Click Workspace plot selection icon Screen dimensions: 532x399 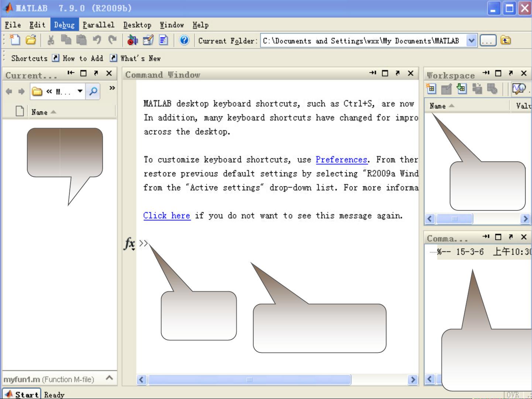[x=519, y=89]
